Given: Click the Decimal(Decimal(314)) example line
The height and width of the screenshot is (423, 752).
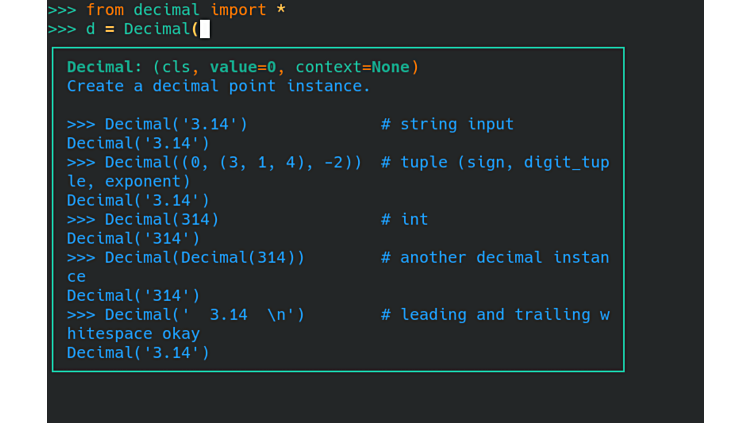Looking at the screenshot, I should 205,257.
